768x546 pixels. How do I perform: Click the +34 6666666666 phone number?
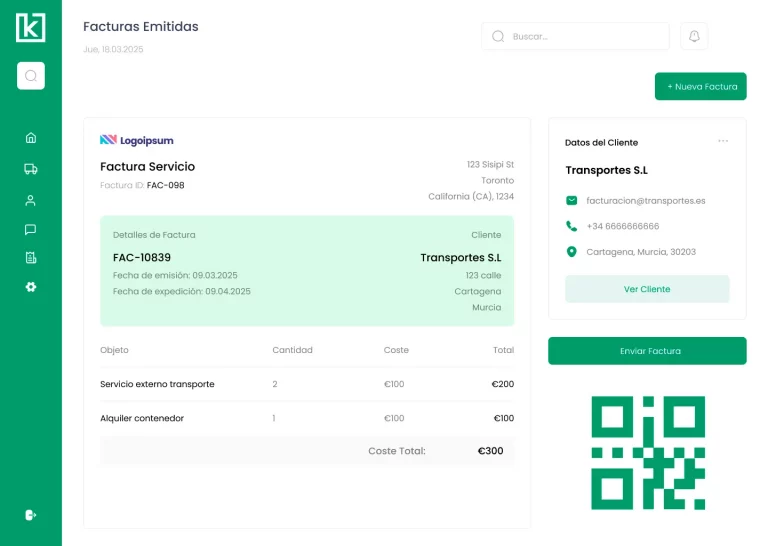[x=622, y=226]
